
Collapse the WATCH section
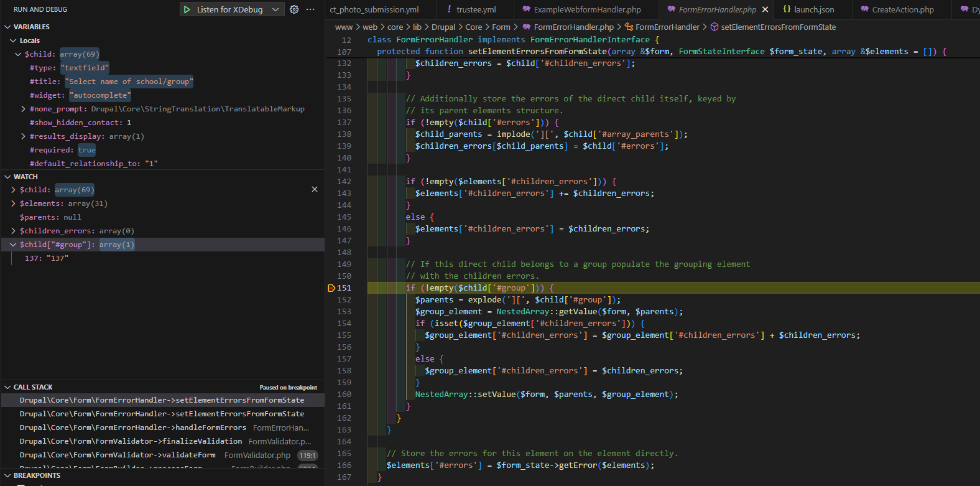coord(7,177)
